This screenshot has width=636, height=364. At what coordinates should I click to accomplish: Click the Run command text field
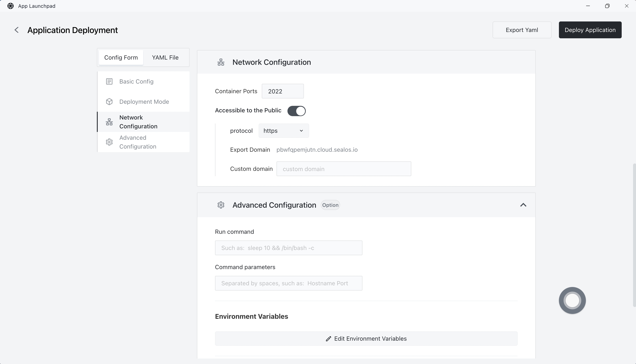[288, 248]
